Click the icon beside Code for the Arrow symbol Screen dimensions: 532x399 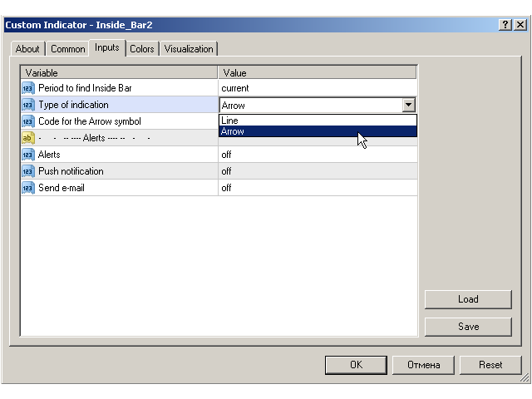(x=27, y=121)
